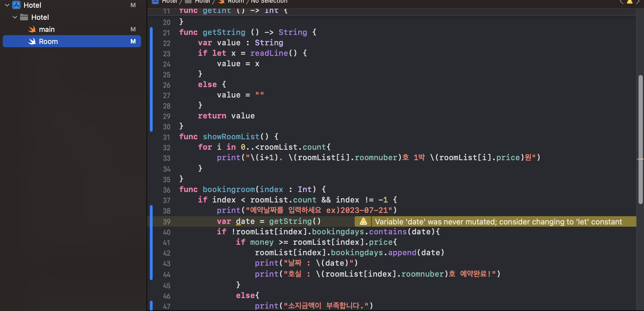Go to previous issue arrow
Image resolution: width=644 pixels, height=311 pixels.
pyautogui.click(x=621, y=2)
